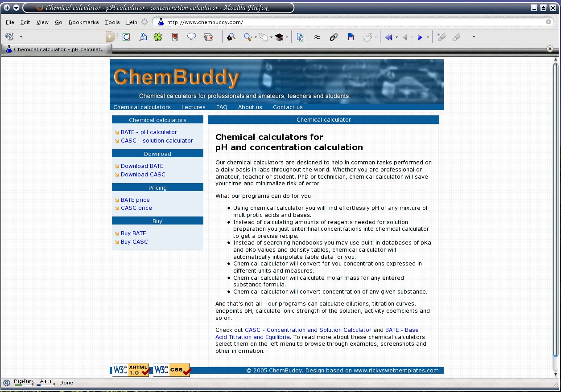Click the document with G badge icon
This screenshot has height=392, width=561.
click(x=300, y=37)
